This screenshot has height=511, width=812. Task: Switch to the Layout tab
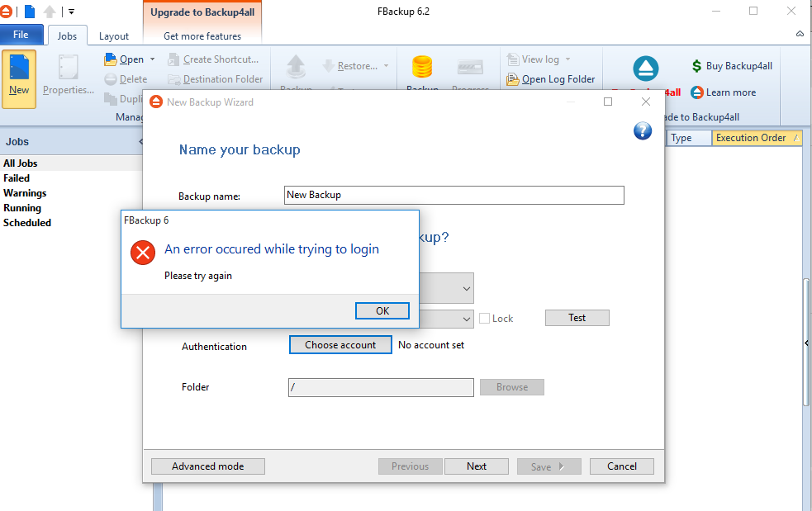pos(114,36)
